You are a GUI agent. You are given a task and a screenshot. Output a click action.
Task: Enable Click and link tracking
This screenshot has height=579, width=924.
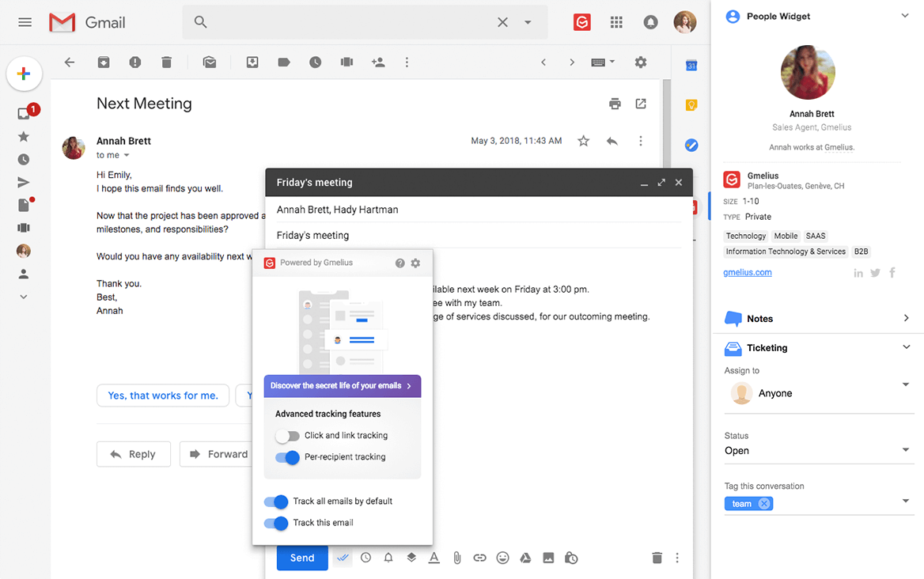pyautogui.click(x=287, y=436)
